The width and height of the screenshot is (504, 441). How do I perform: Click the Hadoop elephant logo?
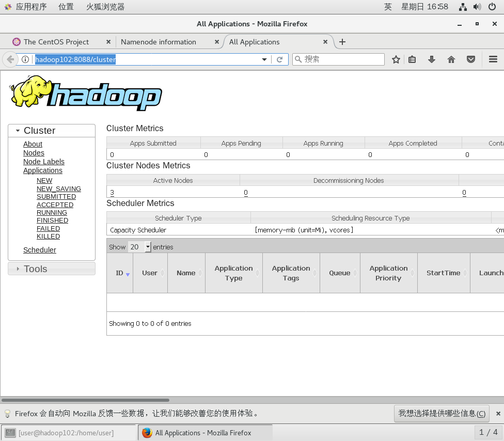(x=85, y=93)
